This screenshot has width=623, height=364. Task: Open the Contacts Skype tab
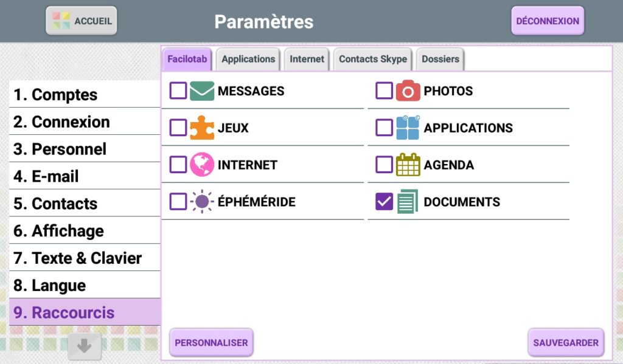[373, 59]
